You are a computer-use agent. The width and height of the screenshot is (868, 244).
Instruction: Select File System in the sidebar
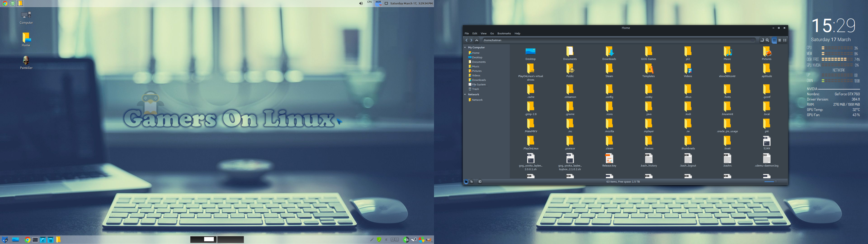click(477, 84)
